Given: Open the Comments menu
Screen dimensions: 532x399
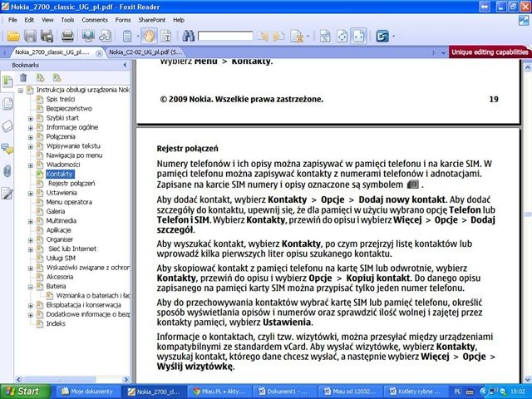Looking at the screenshot, I should tap(95, 20).
